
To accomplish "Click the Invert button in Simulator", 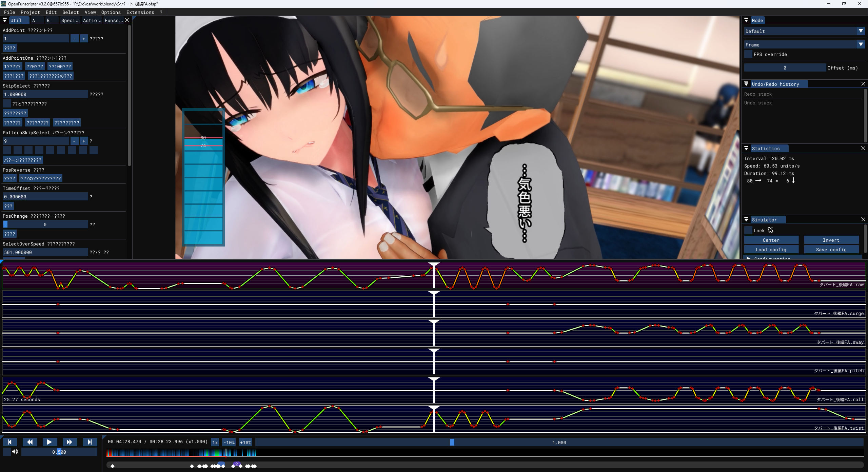I will point(831,240).
